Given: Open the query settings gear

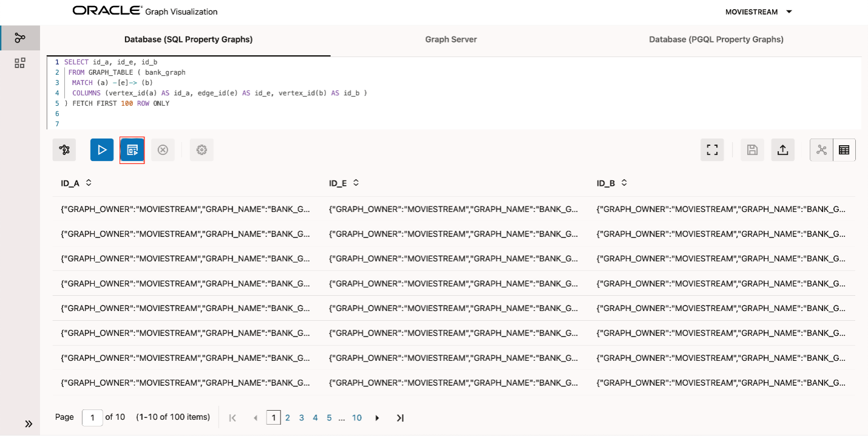Looking at the screenshot, I should [202, 149].
